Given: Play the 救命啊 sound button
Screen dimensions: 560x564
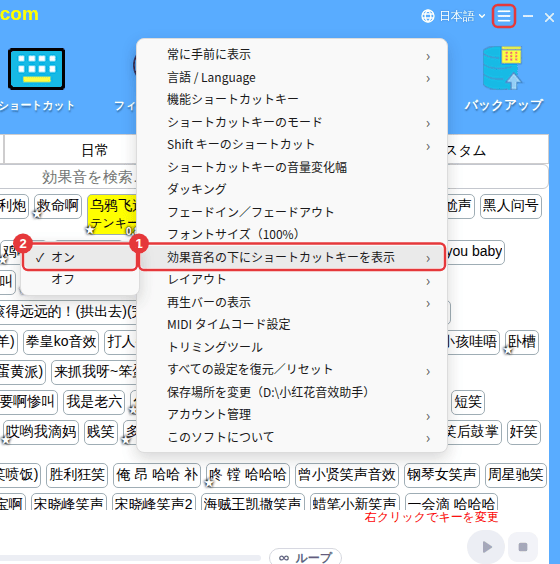Looking at the screenshot, I should tap(58, 206).
